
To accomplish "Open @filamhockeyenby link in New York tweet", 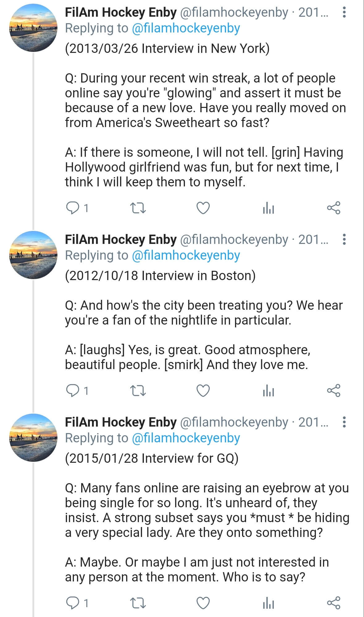I will [186, 28].
